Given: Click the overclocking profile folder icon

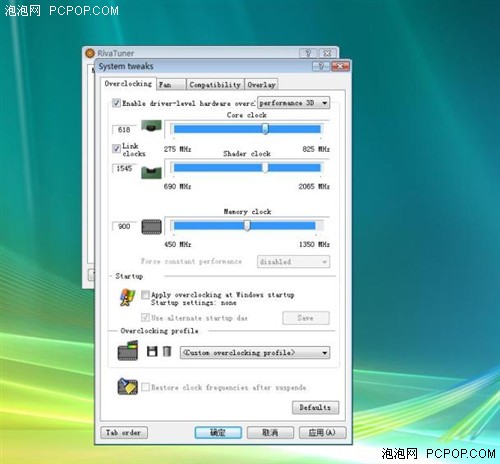Looking at the screenshot, I should [x=128, y=350].
